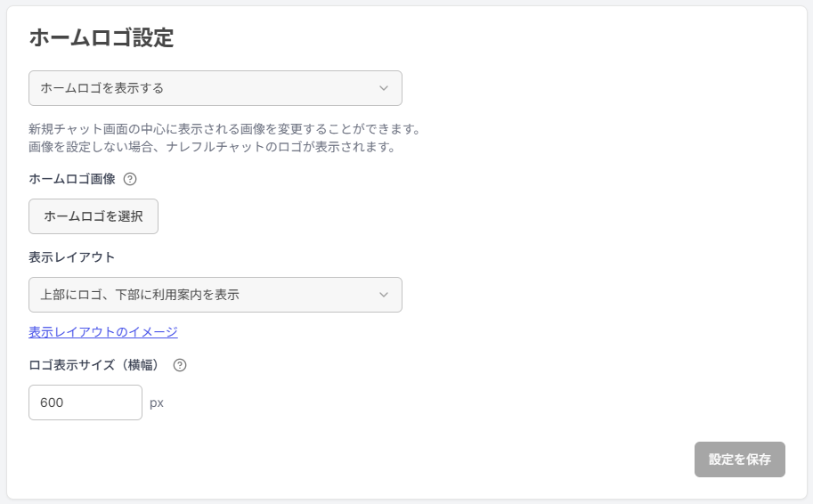Viewport: 813px width, 504px height.
Task: Click the description line starting 新規チャット画面の中心
Action: click(x=224, y=129)
